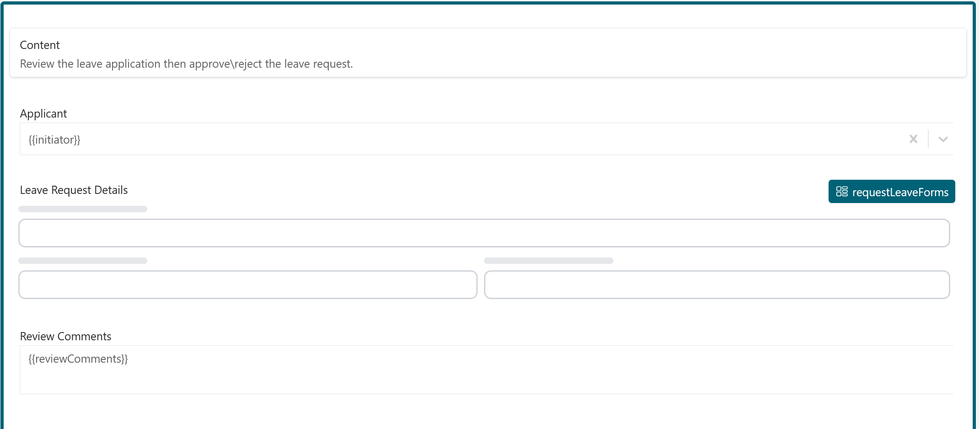Click the down arrow next to the Applicant field

(x=943, y=139)
